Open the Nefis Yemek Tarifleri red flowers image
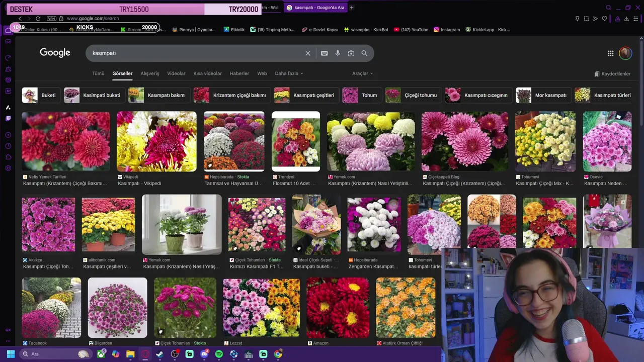The image size is (644, 362). [66, 141]
